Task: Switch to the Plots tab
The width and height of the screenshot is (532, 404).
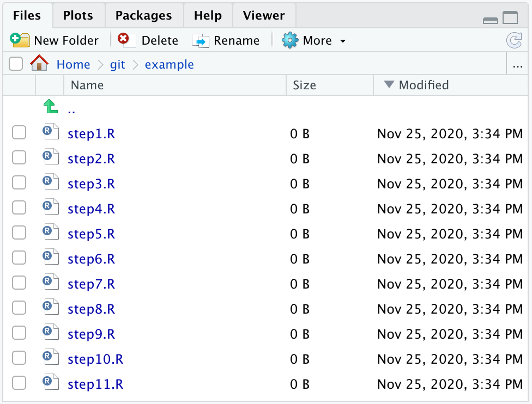Action: click(x=78, y=15)
